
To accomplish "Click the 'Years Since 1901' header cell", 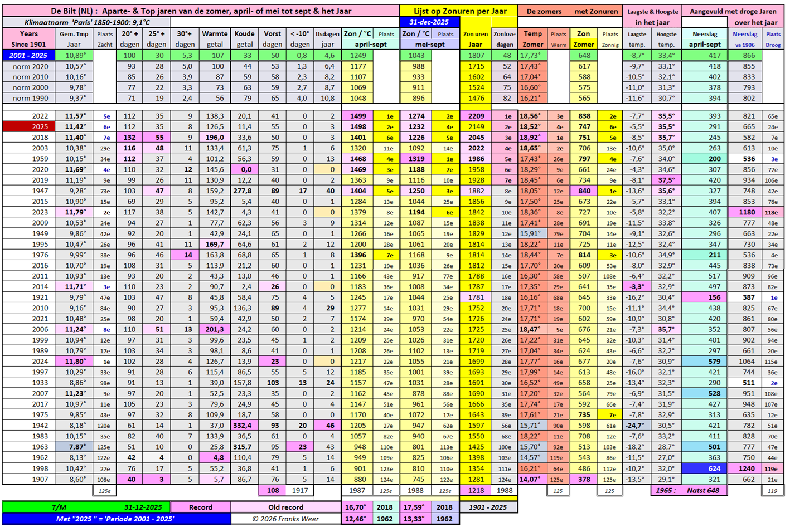I will pyautogui.click(x=28, y=39).
